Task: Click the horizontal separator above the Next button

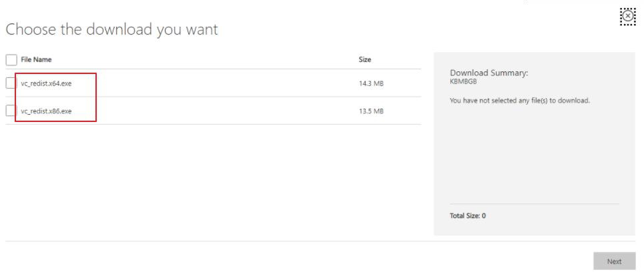Action: click(320, 241)
